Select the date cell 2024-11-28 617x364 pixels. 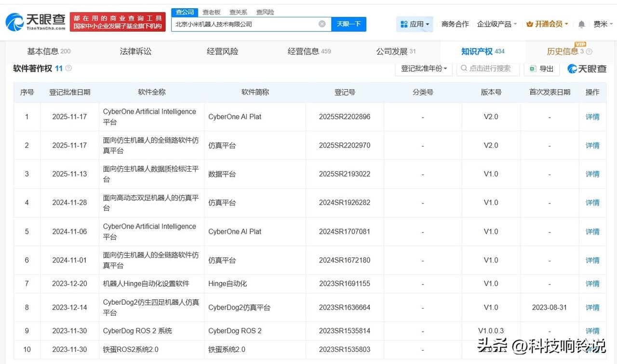[x=69, y=203]
